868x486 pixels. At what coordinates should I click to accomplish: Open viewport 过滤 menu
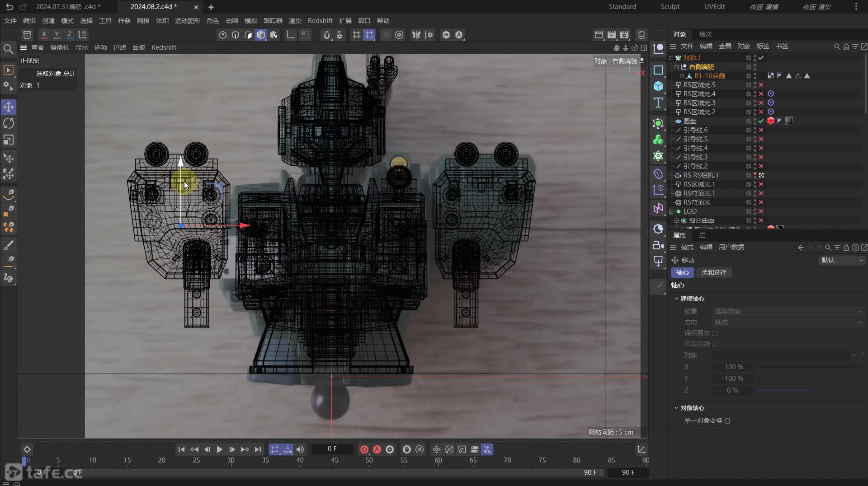[120, 47]
